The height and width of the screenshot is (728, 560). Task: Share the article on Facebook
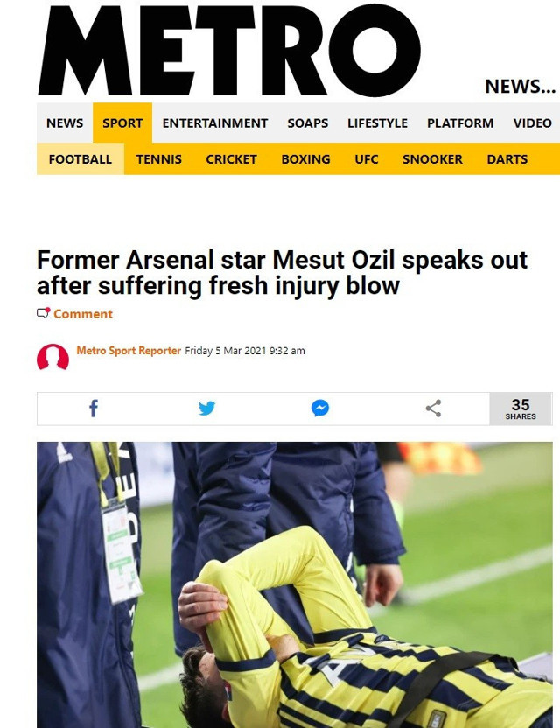click(x=93, y=408)
